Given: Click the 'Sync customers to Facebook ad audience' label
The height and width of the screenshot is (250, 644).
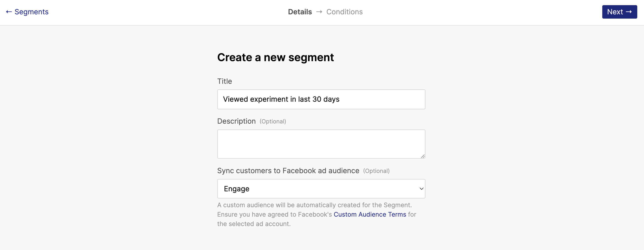Looking at the screenshot, I should 288,171.
